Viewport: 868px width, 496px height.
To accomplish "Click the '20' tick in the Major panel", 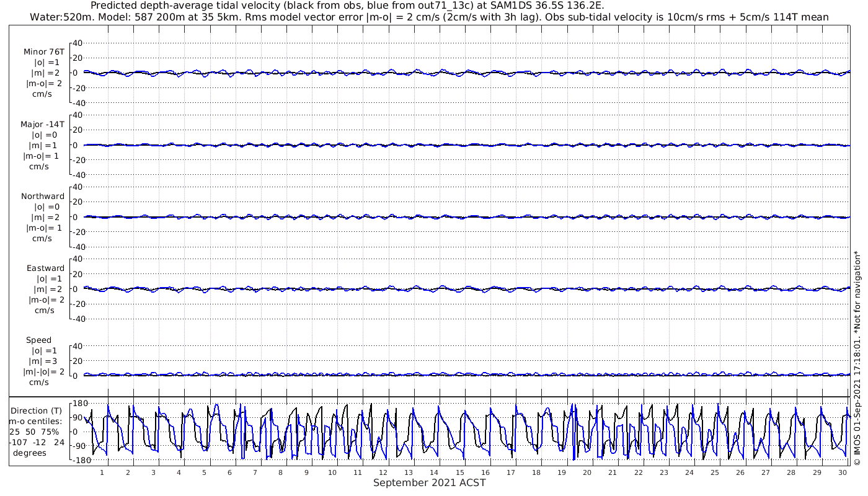I will tap(78, 130).
